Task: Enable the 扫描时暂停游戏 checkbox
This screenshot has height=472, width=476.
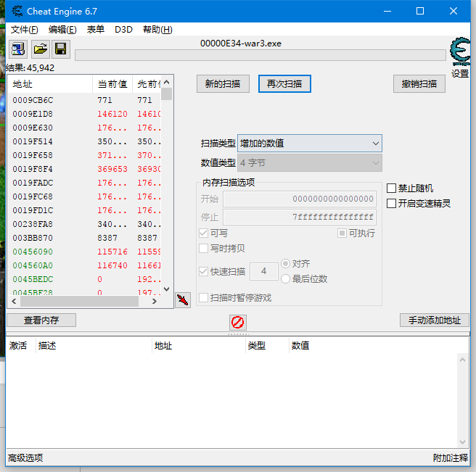Action: pos(203,297)
